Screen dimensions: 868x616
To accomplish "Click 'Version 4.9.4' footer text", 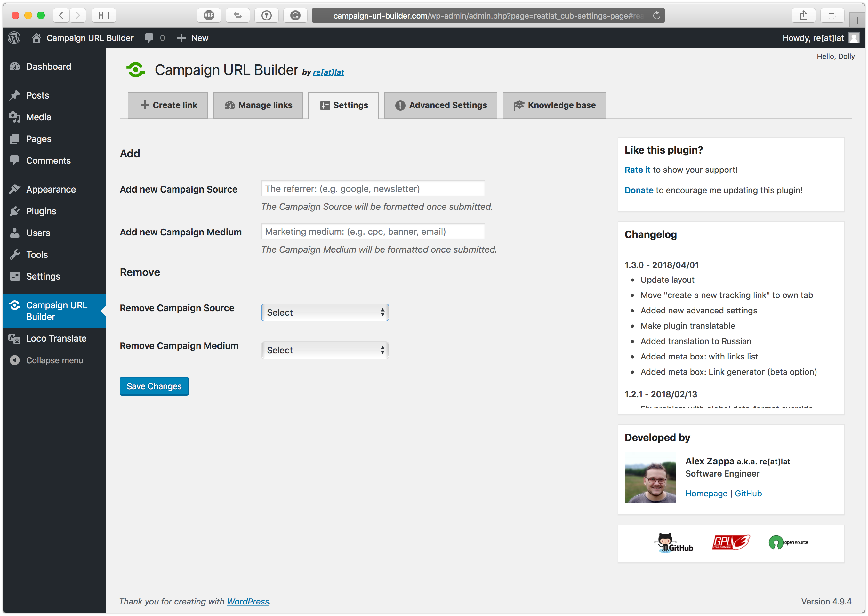I will [826, 602].
